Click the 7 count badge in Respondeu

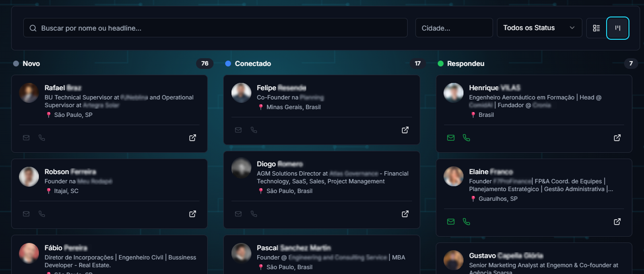click(631, 64)
